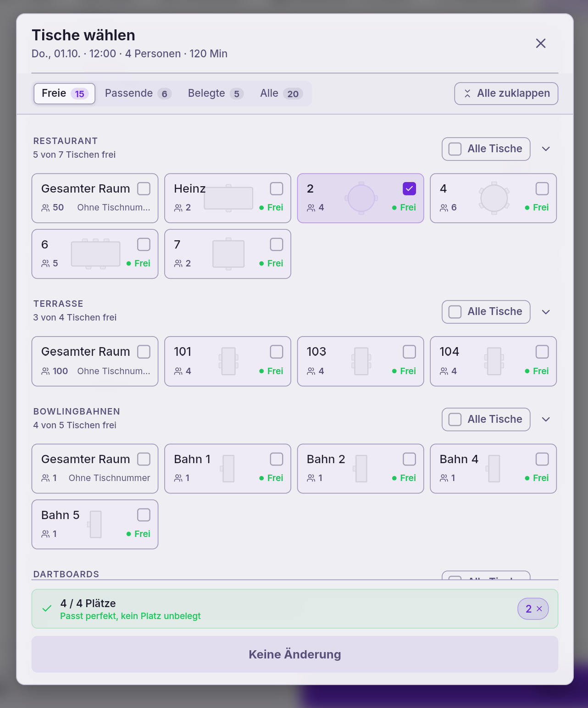Select table 4 via its checkbox
Screen dimensions: 588x708
(x=542, y=188)
